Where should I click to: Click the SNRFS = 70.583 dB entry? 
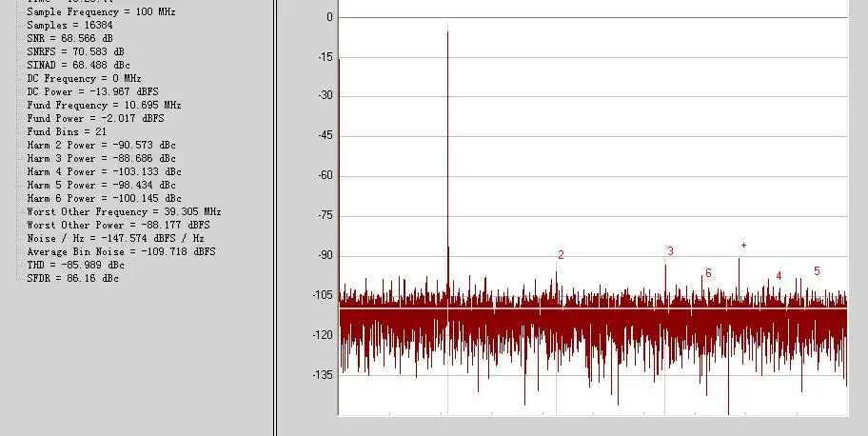click(x=75, y=51)
